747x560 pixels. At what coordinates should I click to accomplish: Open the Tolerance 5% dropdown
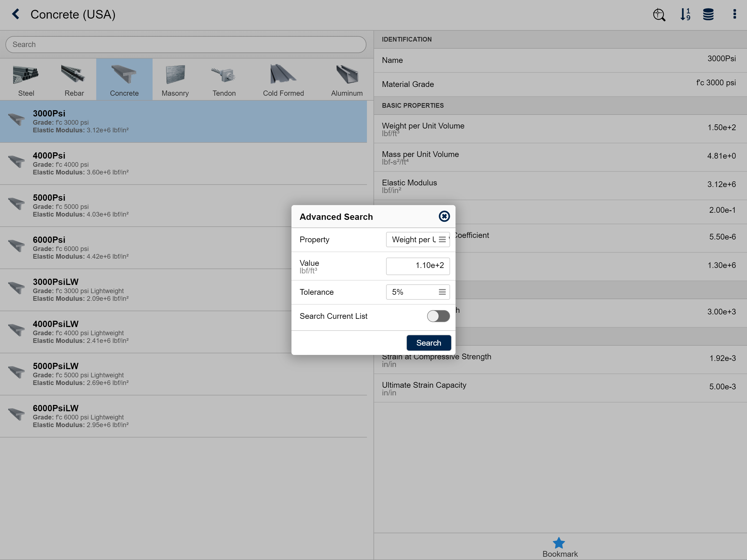pos(418,292)
